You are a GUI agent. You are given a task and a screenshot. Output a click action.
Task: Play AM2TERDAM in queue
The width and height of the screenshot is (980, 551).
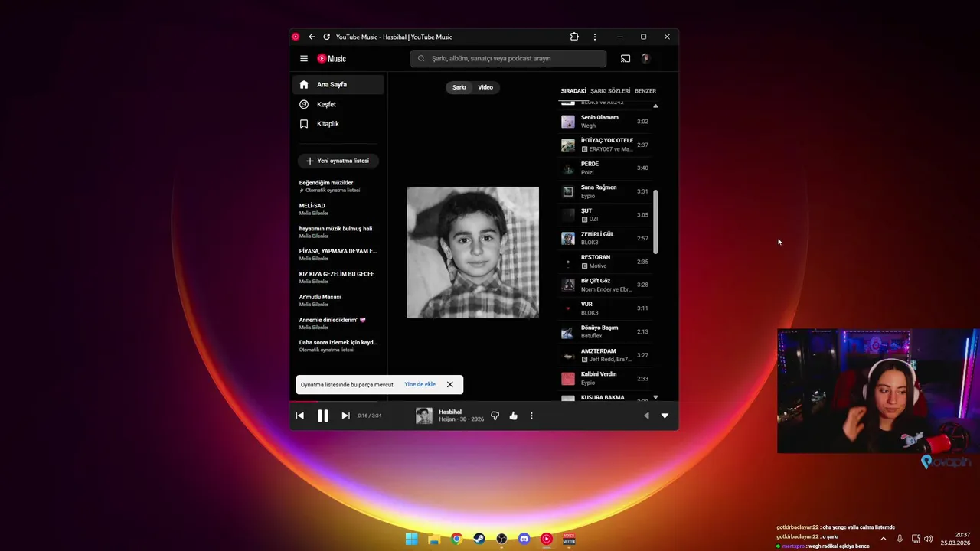point(605,355)
